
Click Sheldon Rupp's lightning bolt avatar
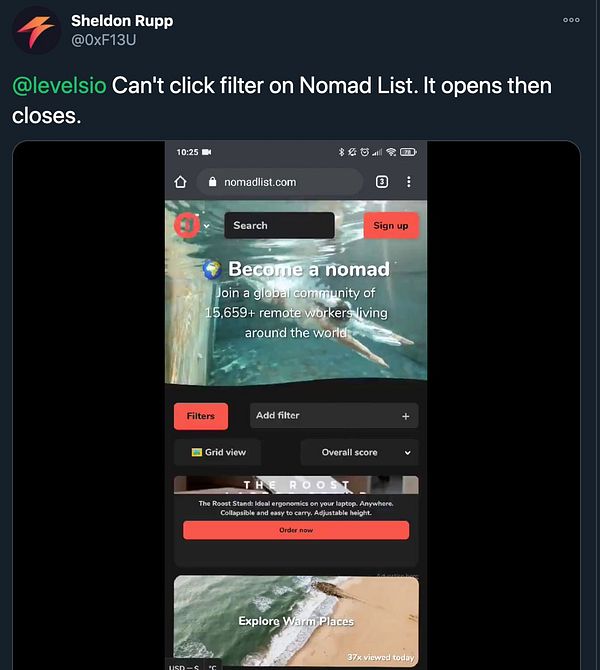point(37,30)
